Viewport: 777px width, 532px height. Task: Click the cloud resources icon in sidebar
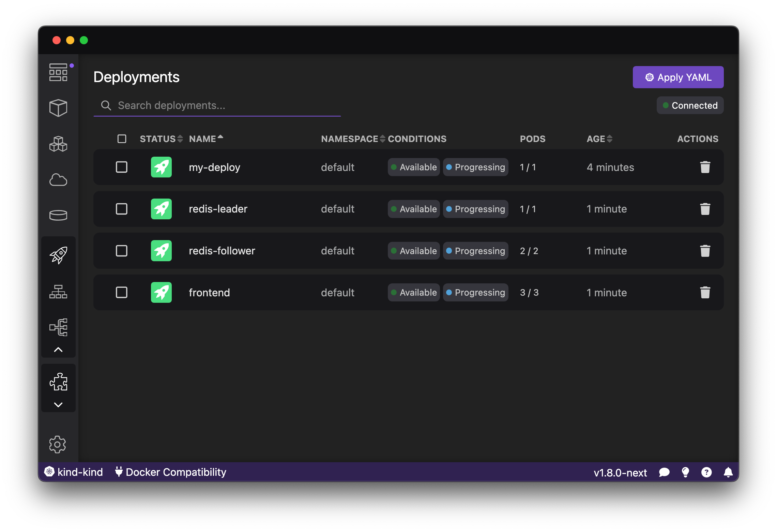point(58,180)
